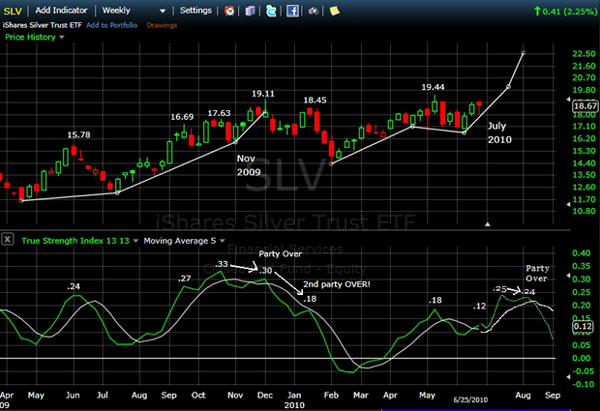Screen dimensions: 600x411
Task: Click the 19.11 price annotation
Action: 263,94
